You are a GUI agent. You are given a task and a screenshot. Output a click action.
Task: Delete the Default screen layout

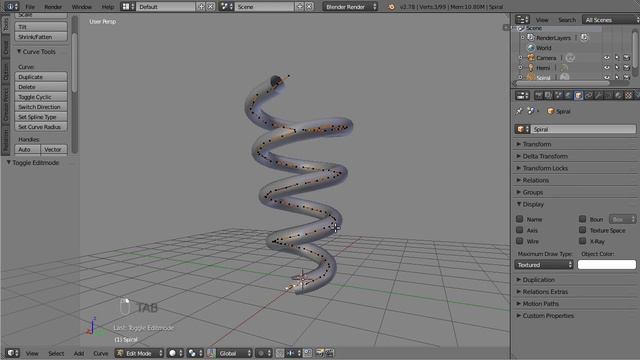point(210,7)
